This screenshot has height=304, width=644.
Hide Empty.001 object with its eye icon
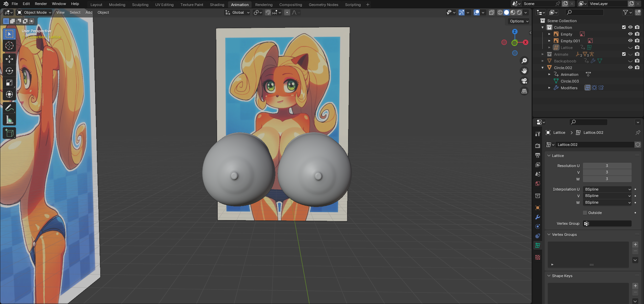pos(630,41)
